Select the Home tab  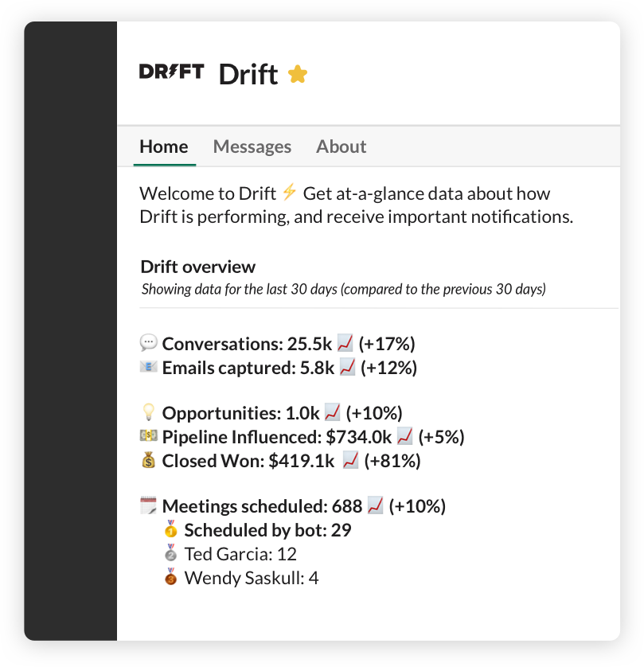tap(164, 146)
